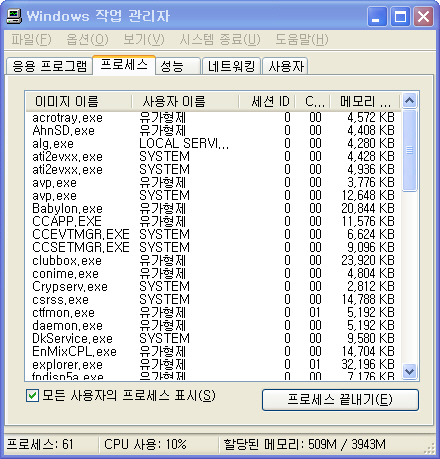Select the ctfmon.exe process

[213, 313]
